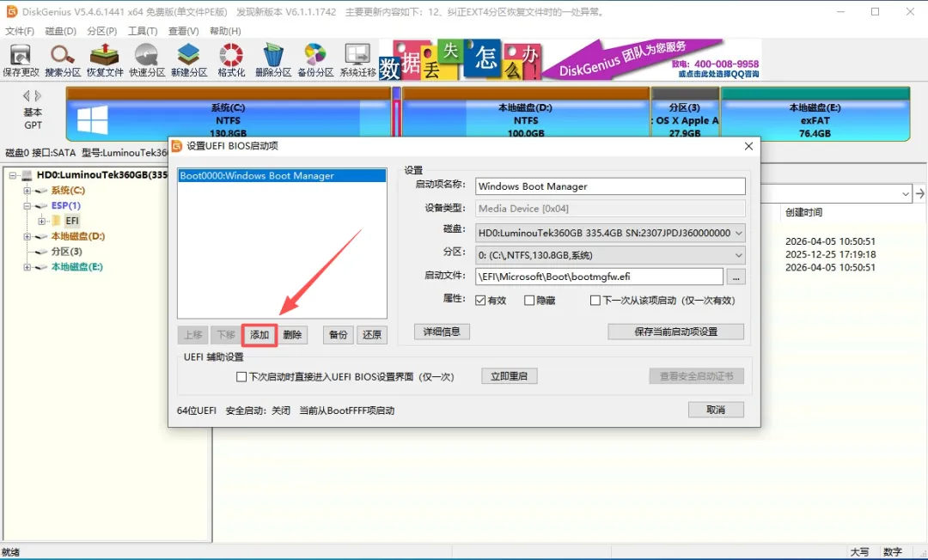Go to next disk with right arrow
This screenshot has height=560, width=928.
(38, 96)
